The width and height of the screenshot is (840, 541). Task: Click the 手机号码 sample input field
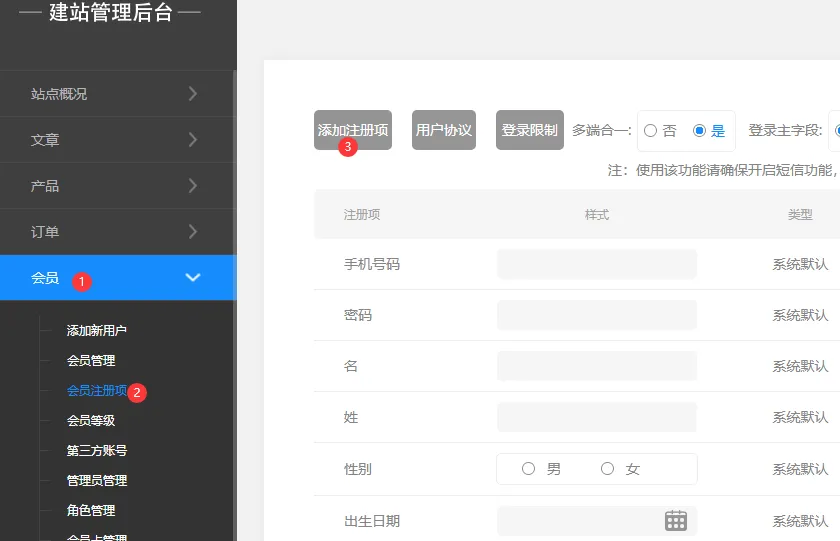tap(596, 264)
